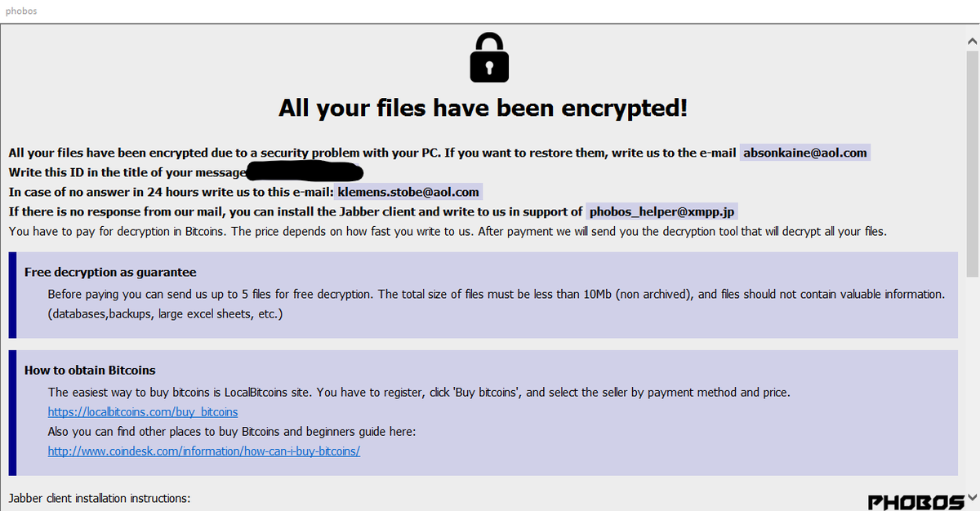Screen dimensions: 980x511
Task: Open the coindesk.com how-to-buy-bitcoins link
Action: (204, 451)
